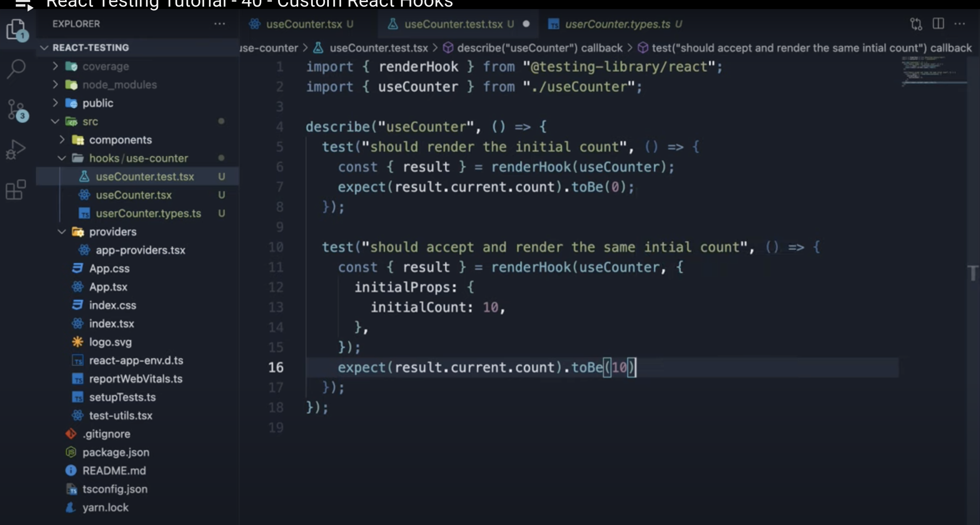
Task: Click the compare changes icon in editor toolbar
Action: pos(916,24)
